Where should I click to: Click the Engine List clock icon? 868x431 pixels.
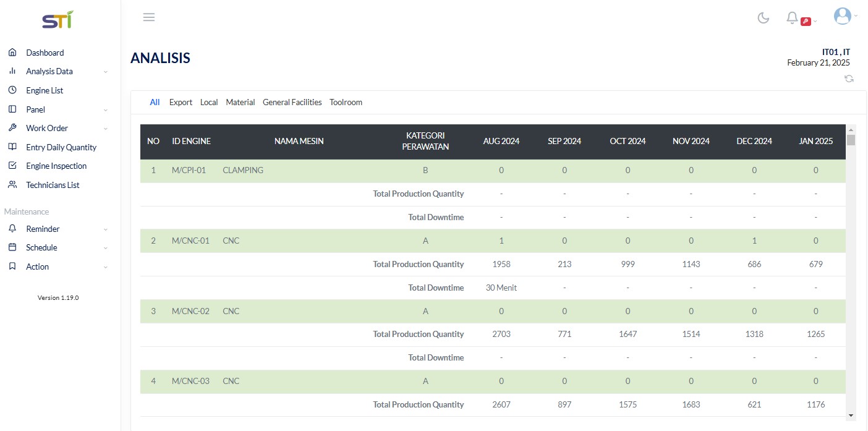(x=12, y=90)
